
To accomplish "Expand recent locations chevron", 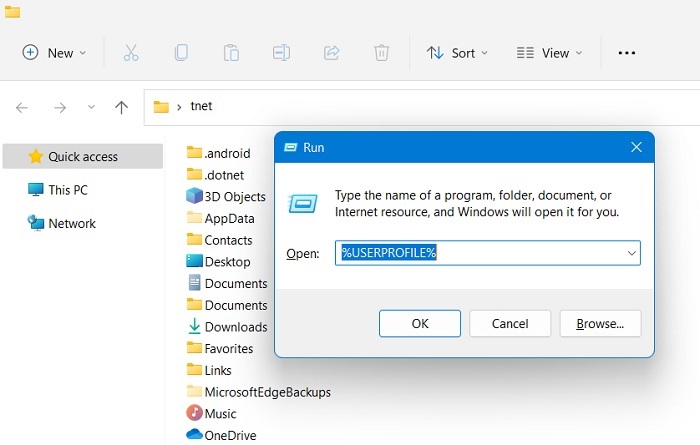I will point(91,107).
